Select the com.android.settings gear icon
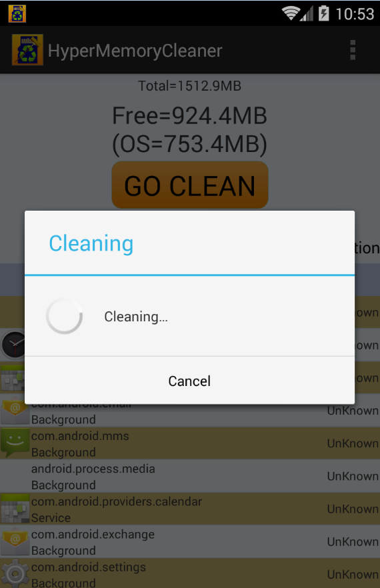380x588 pixels. pyautogui.click(x=15, y=573)
